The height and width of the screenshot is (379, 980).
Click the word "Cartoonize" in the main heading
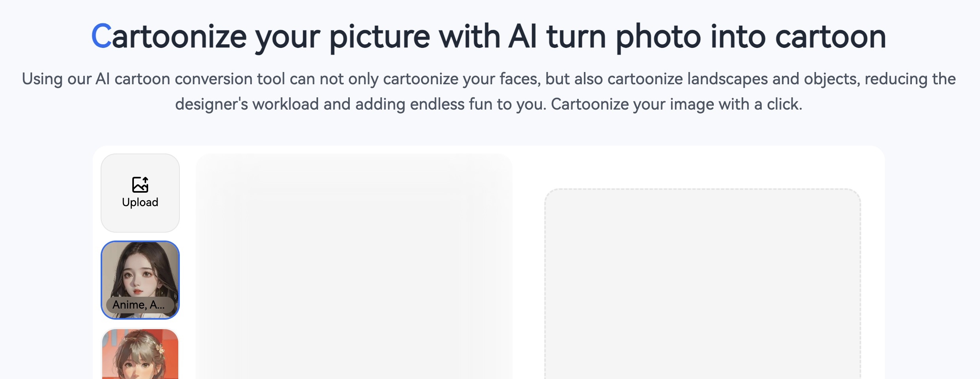(169, 36)
